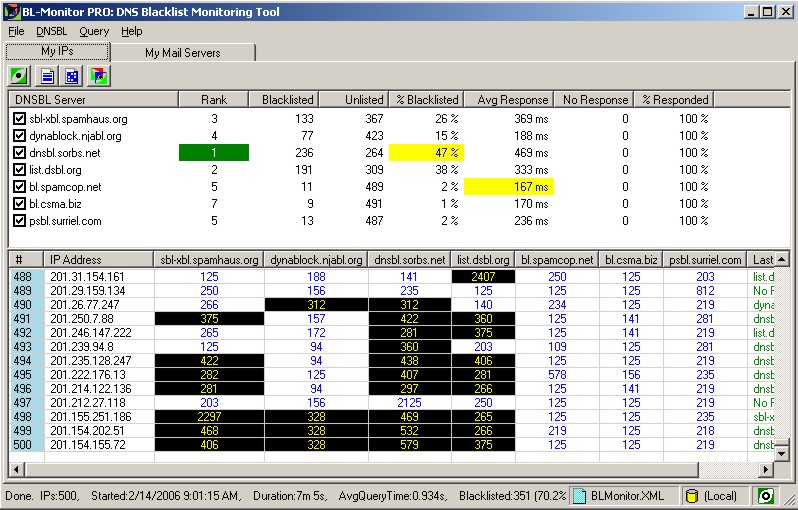Click the multicolor overlapping squares toolbar icon
This screenshot has width=798, height=510.
(99, 76)
